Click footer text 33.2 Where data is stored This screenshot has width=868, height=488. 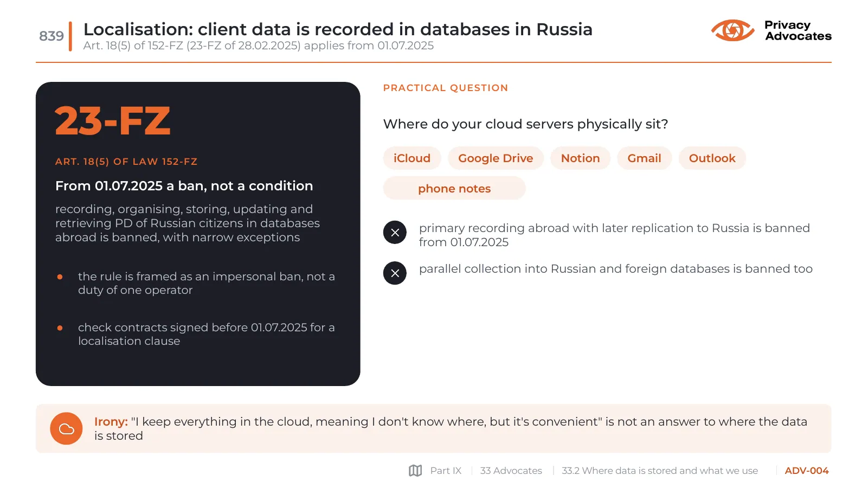pos(660,471)
